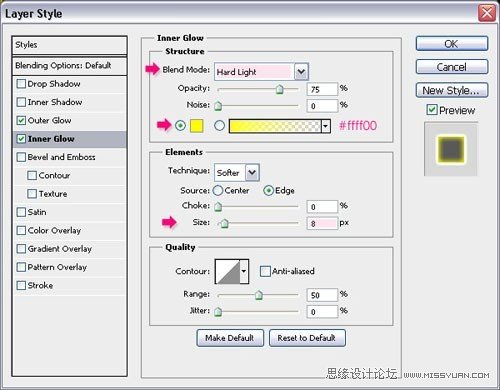This screenshot has width=500, height=390.
Task: Select the solid color radio button
Action: pos(180,126)
